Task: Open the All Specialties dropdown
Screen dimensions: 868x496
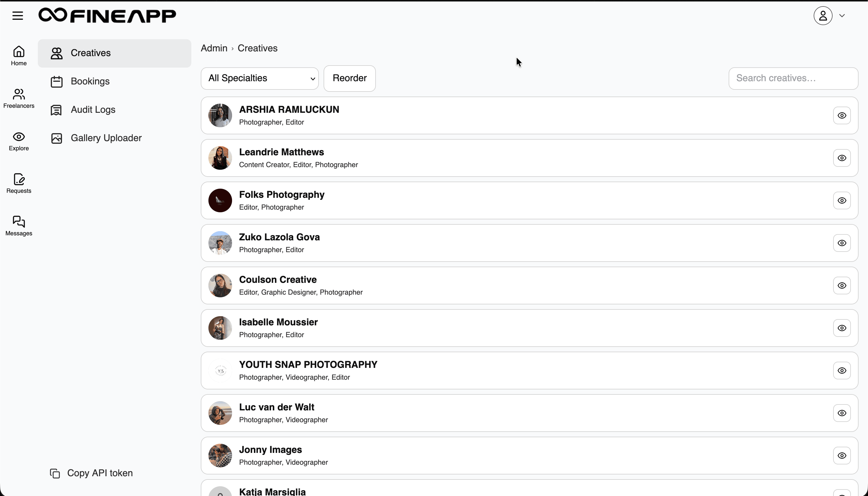Action: 260,78
